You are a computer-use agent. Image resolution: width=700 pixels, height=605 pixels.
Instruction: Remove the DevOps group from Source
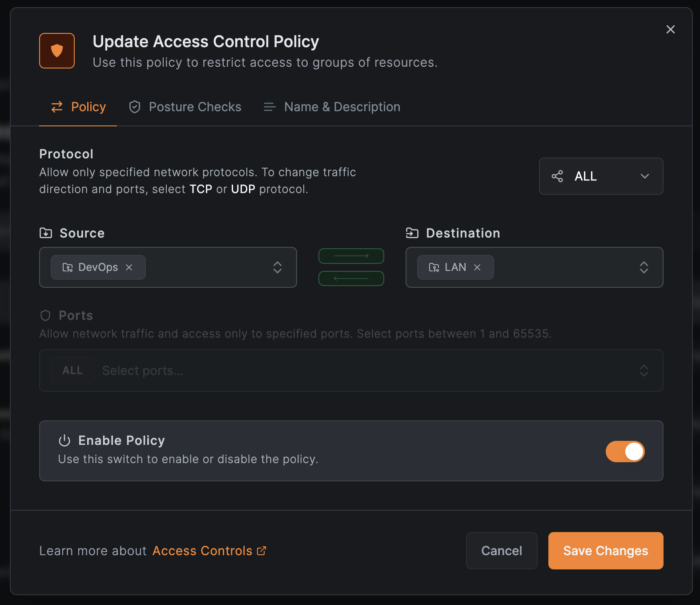coord(129,267)
